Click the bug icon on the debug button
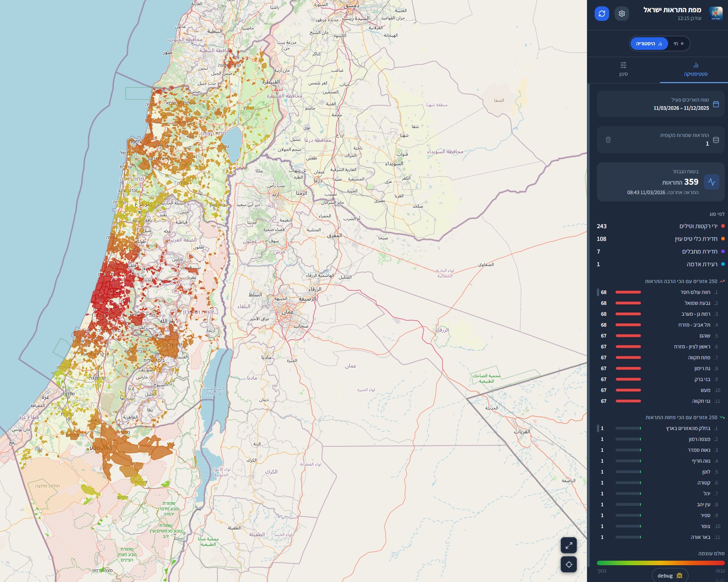The width and height of the screenshot is (728, 582). (x=679, y=575)
